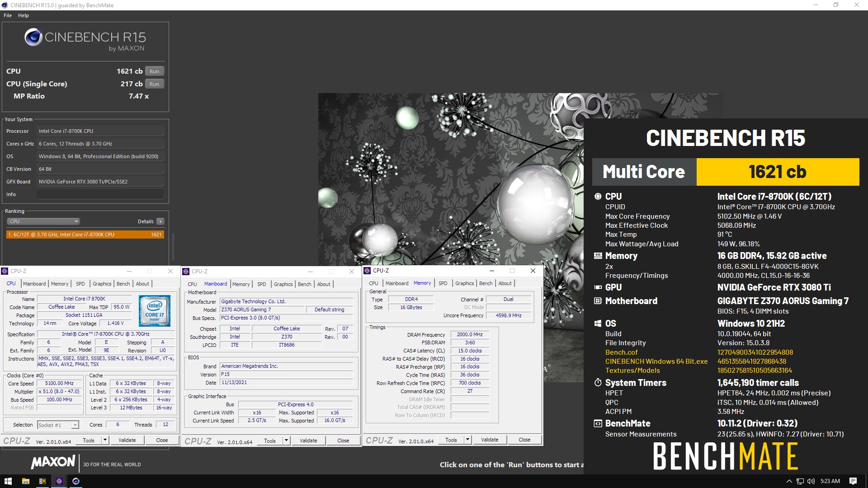Open the notification center icon
This screenshot has height=488, width=868.
pos(853,481)
